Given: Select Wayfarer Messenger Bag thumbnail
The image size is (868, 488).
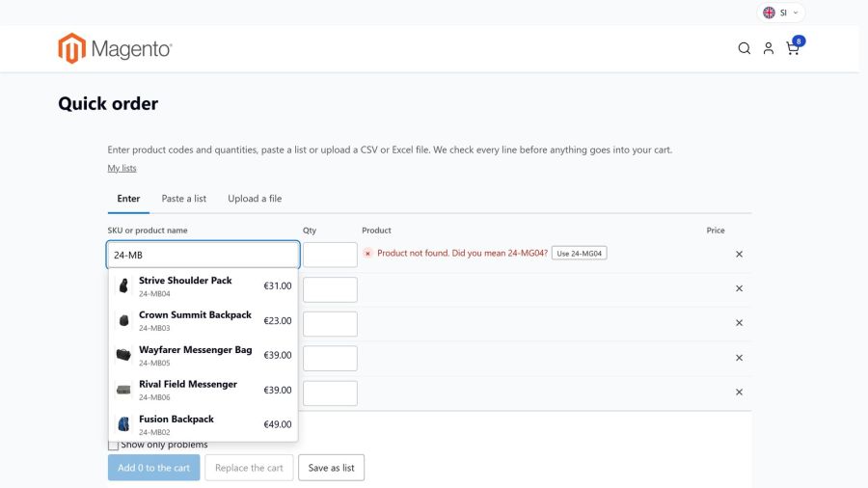Looking at the screenshot, I should click(123, 355).
